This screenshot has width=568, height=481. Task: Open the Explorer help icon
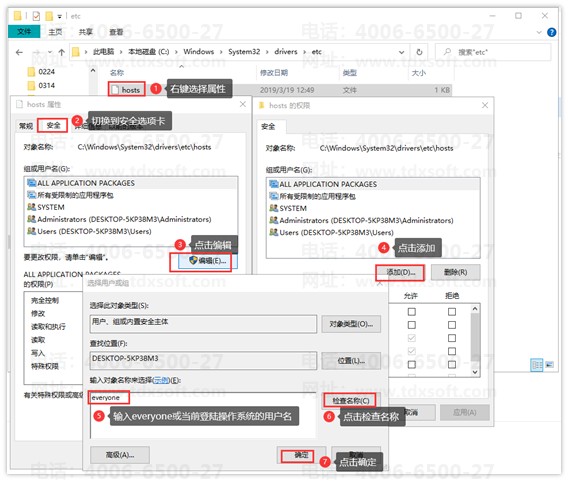pyautogui.click(x=551, y=32)
